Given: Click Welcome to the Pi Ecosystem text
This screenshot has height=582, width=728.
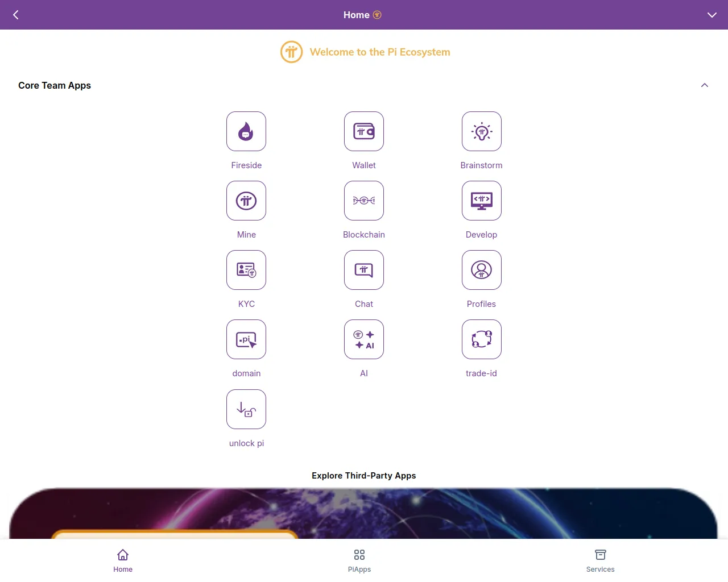Looking at the screenshot, I should (380, 52).
